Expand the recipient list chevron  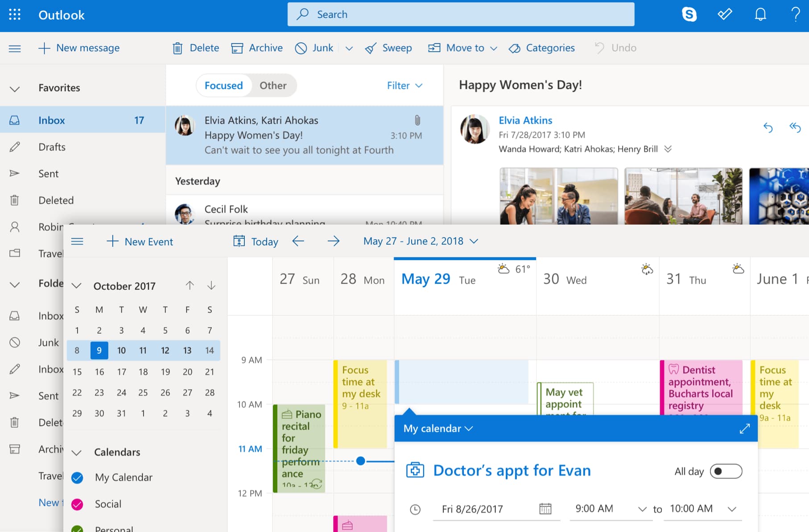tap(668, 149)
